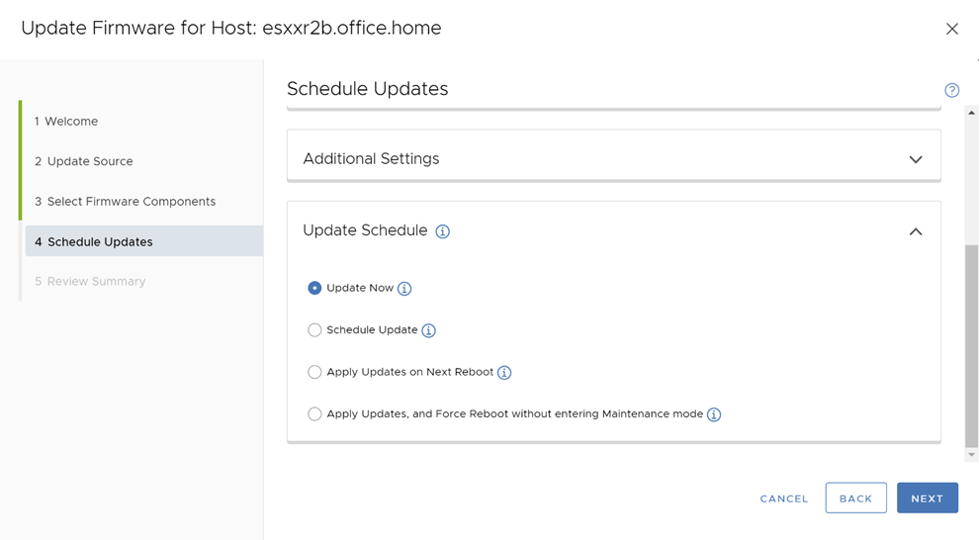Open the help question mark icon
Image resolution: width=980 pixels, height=540 pixels.
(951, 90)
